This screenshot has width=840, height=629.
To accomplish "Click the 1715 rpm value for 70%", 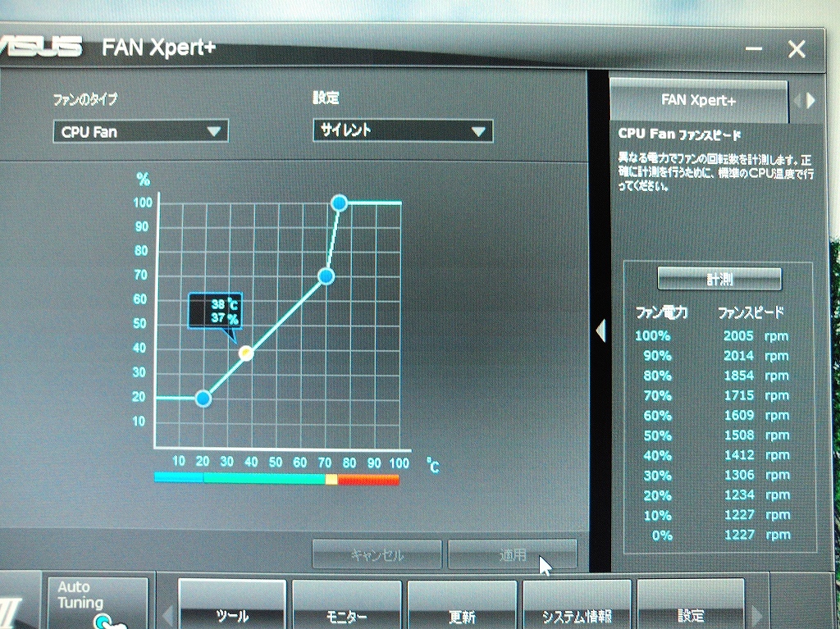I will [x=756, y=395].
